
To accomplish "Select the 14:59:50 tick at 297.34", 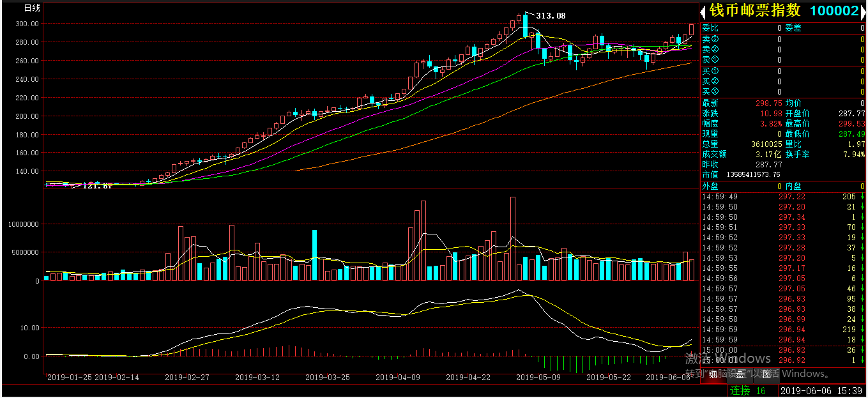I will (x=783, y=217).
